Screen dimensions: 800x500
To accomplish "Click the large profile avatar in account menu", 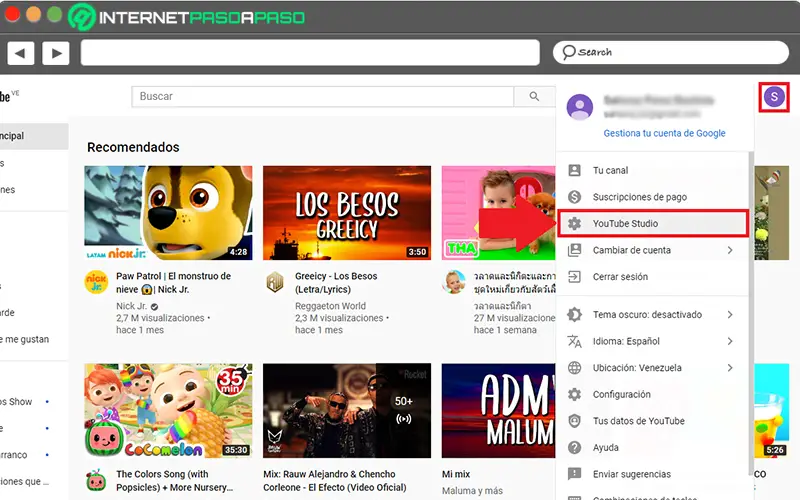I will [x=580, y=107].
